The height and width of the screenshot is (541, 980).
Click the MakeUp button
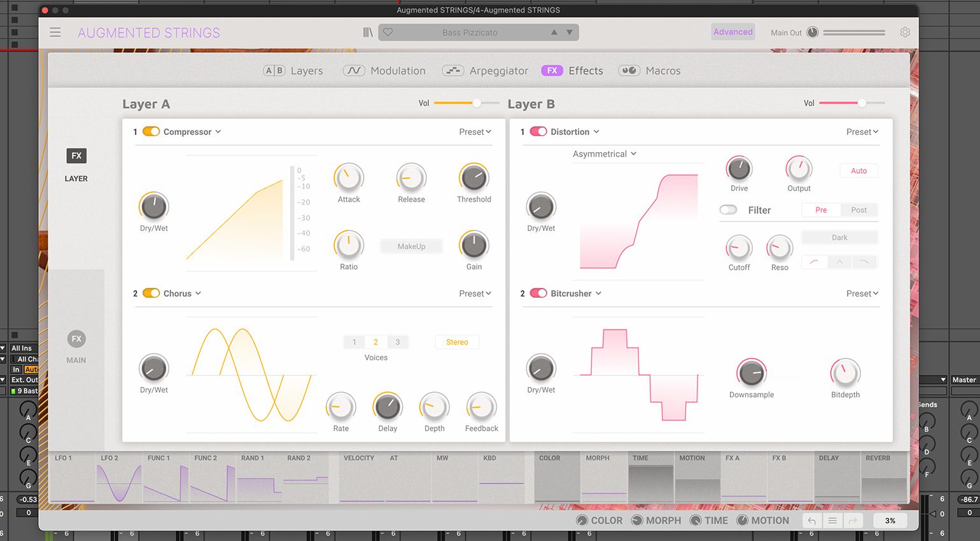[411, 246]
